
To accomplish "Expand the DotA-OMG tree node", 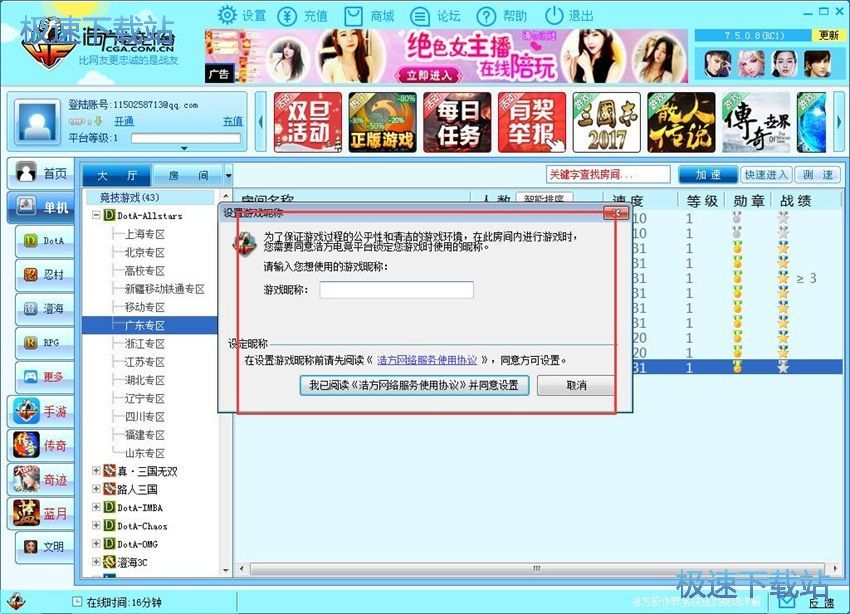I will [x=96, y=544].
